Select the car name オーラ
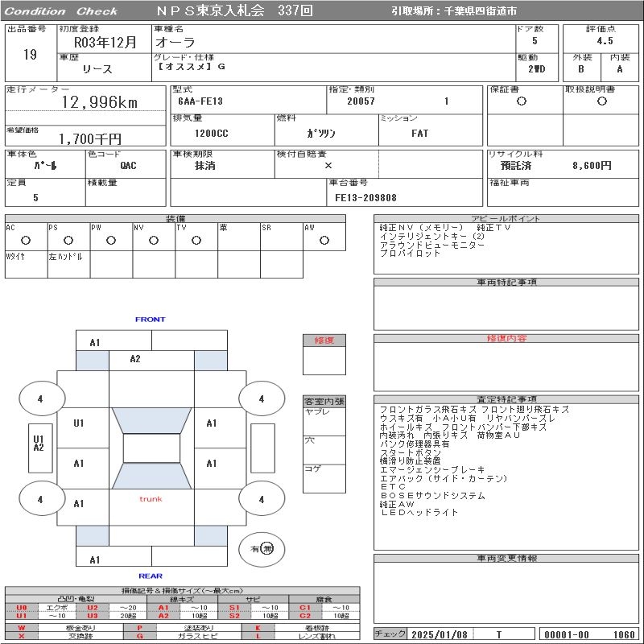Screen dimensions: 644x644 tap(175, 42)
